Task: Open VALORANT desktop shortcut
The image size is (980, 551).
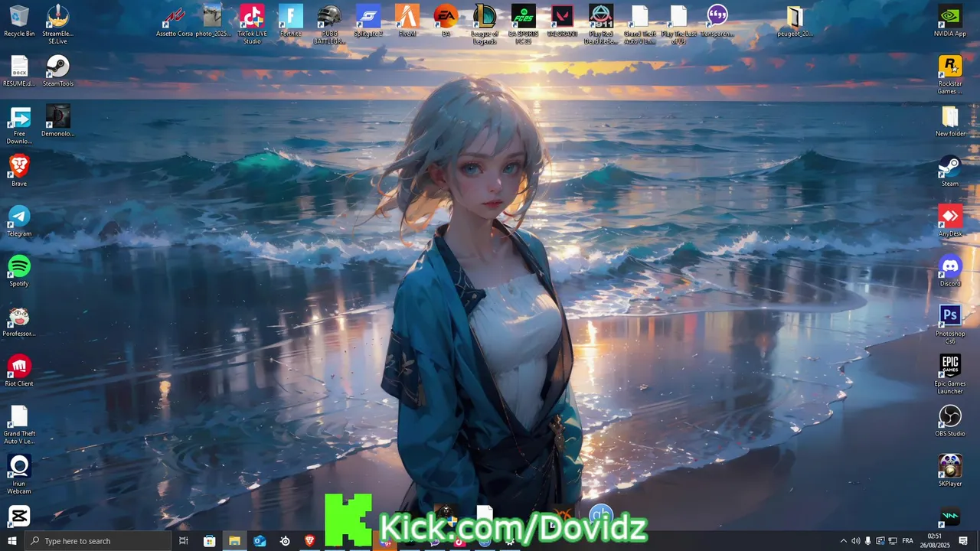Action: click(562, 21)
